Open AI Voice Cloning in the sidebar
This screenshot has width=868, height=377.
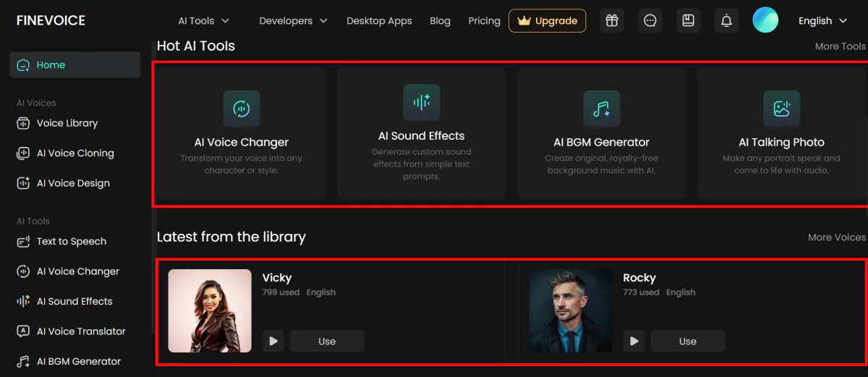pyautogui.click(x=75, y=153)
